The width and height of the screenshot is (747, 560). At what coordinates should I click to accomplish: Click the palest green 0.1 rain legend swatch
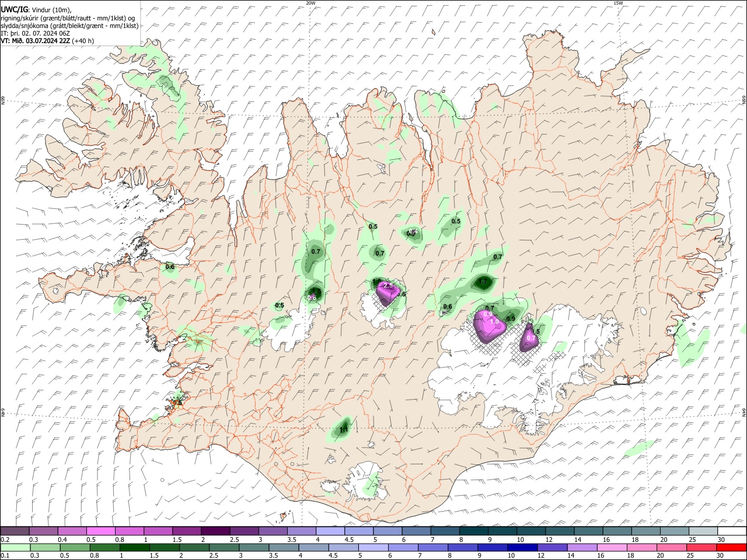(x=15, y=547)
